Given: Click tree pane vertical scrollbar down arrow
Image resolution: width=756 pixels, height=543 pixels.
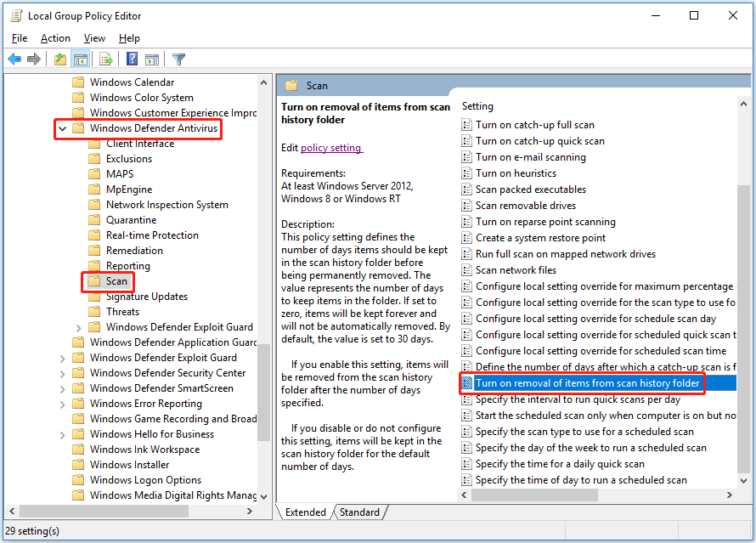Looking at the screenshot, I should click(x=263, y=496).
